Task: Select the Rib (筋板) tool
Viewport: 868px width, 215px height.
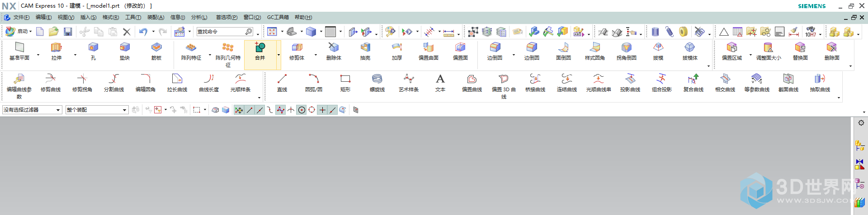Action: click(x=156, y=51)
